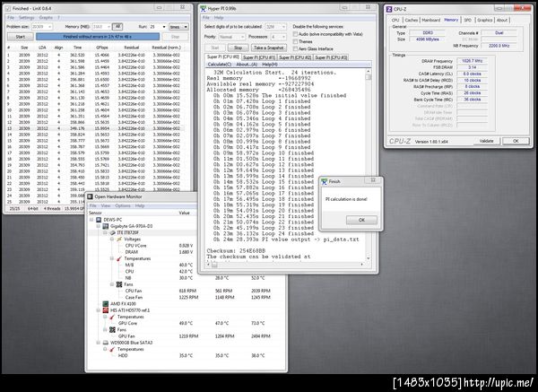Click the LinX finished progress bar
Screen dimensions: 538x392
(x=98, y=37)
